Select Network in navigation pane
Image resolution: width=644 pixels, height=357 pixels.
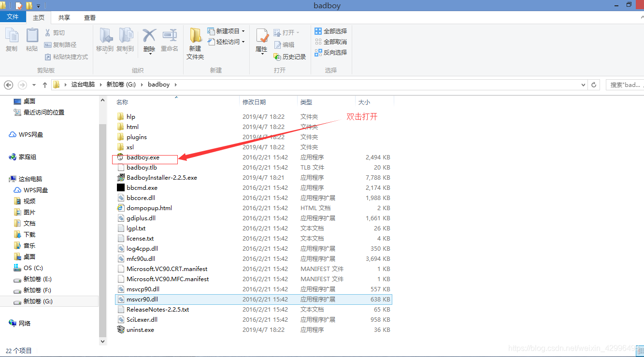[20, 323]
